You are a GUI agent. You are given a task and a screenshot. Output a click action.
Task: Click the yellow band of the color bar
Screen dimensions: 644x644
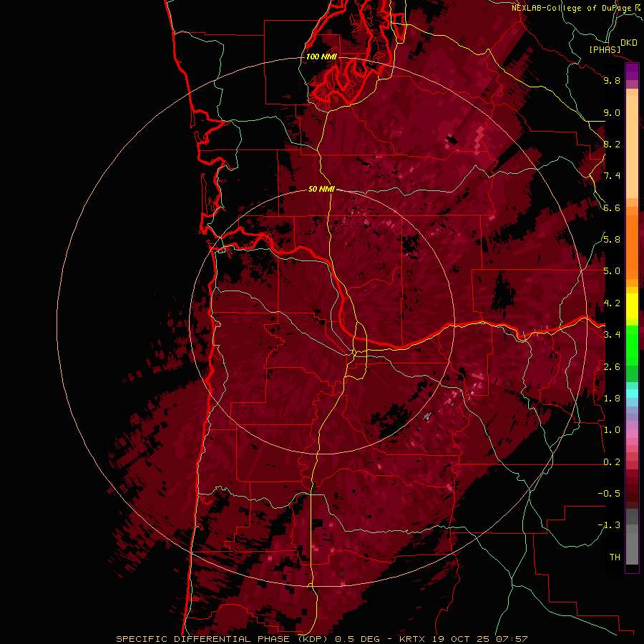click(632, 306)
